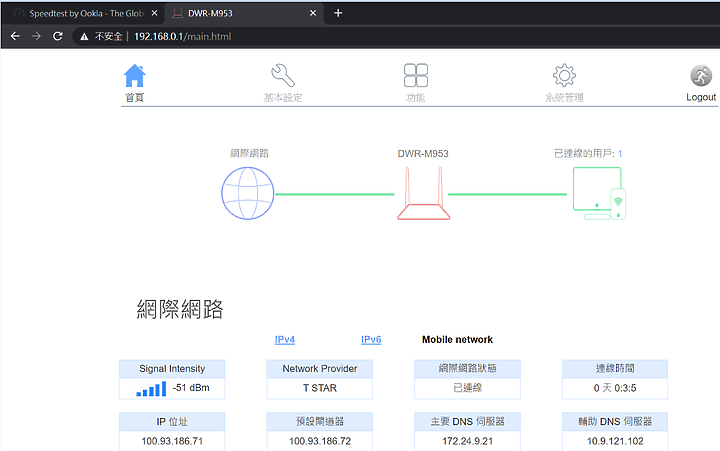Image resolution: width=720 pixels, height=451 pixels.
Task: Click the 網際網路狀態 header
Action: pos(467,369)
